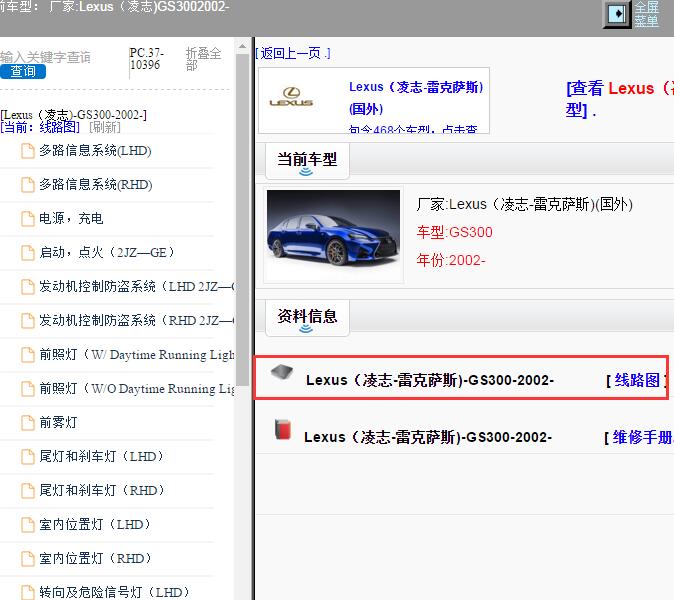The image size is (674, 600).
Task: Click document icon for 发动机控制防盗系统（LHD 2JZ
Action: coord(28,287)
